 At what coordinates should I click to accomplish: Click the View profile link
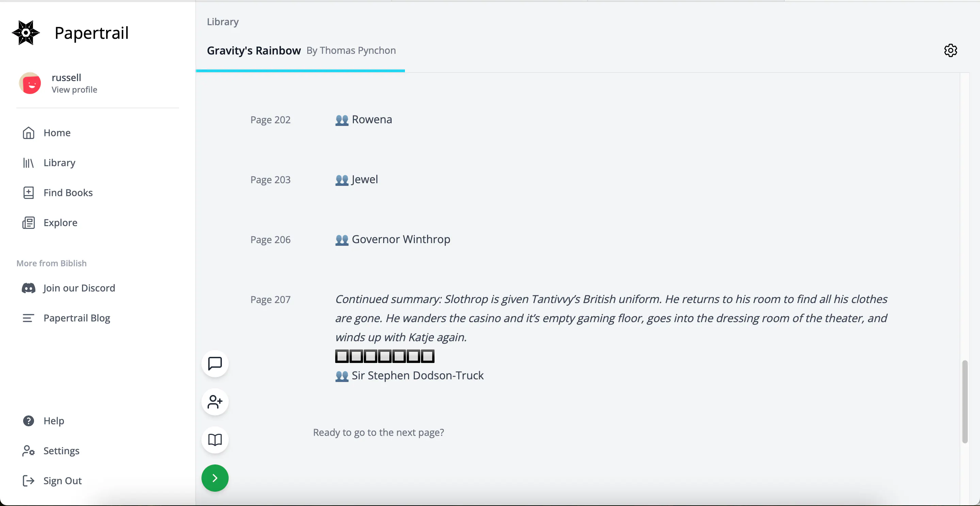74,90
